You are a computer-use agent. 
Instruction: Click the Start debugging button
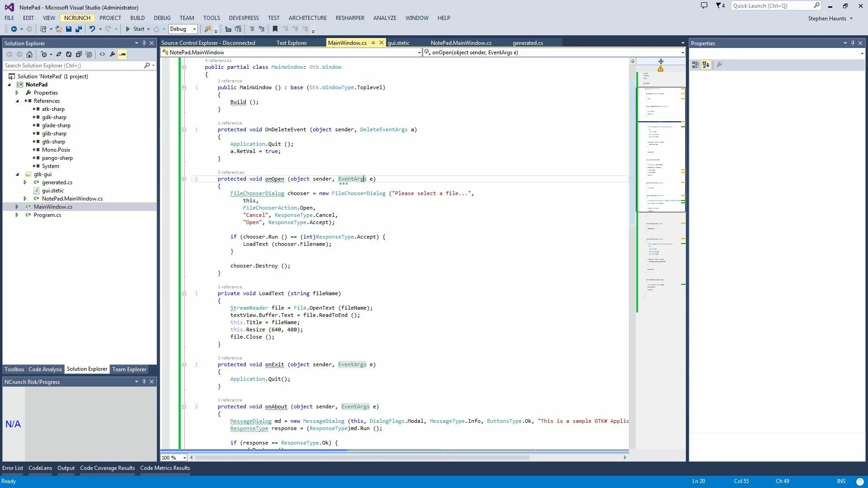[x=135, y=29]
